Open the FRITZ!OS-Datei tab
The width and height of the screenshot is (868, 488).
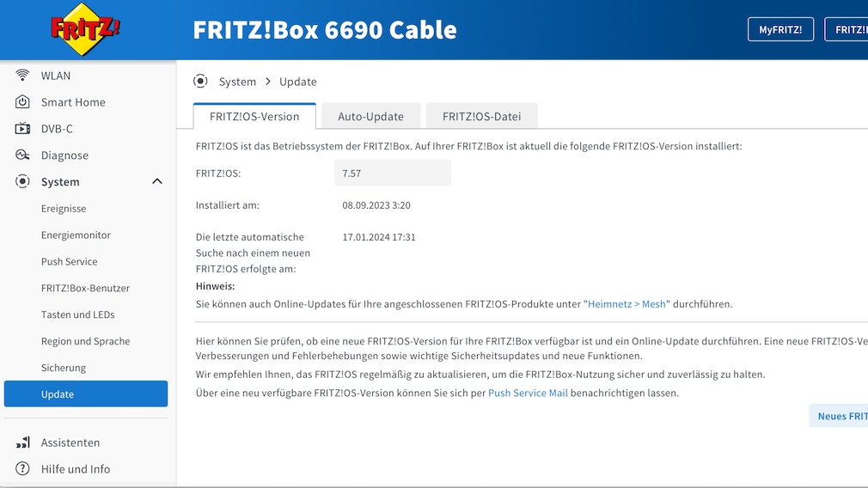click(x=481, y=117)
